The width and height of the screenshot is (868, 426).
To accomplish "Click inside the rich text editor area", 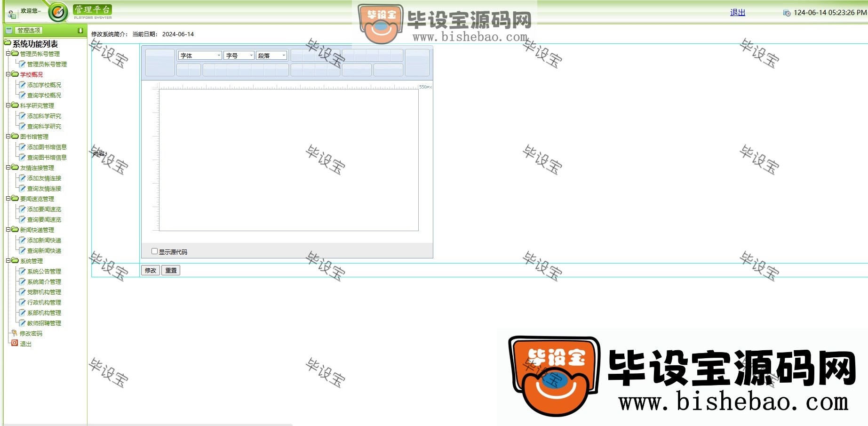I will (x=289, y=160).
